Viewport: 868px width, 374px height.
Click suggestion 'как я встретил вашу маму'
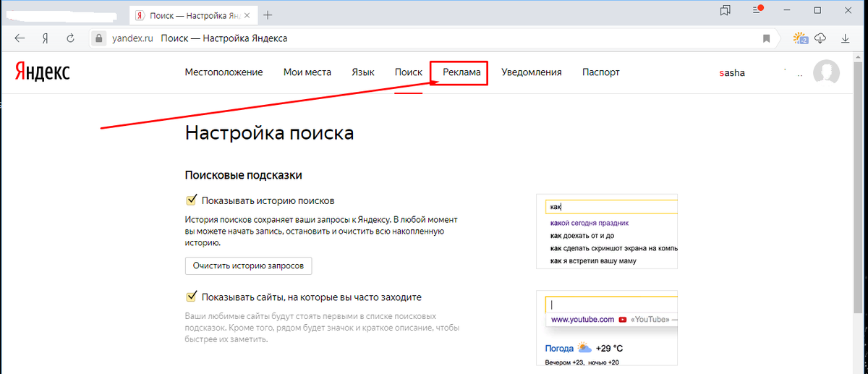pyautogui.click(x=592, y=260)
